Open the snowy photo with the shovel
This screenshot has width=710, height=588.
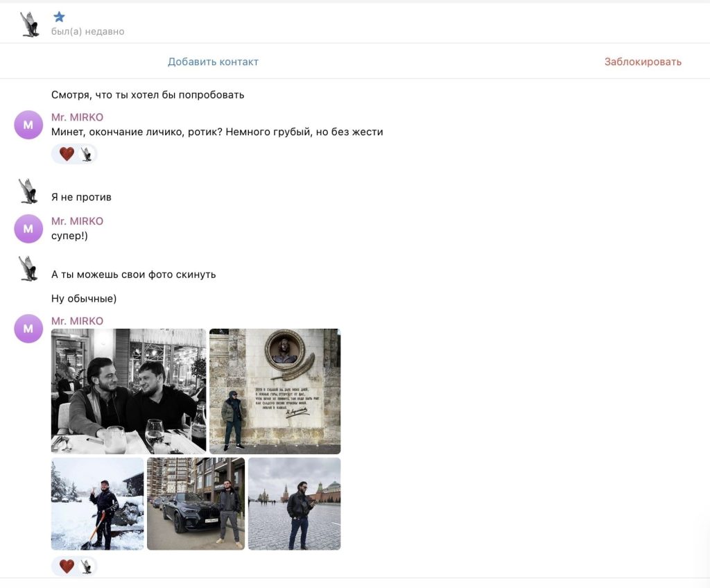(x=97, y=503)
